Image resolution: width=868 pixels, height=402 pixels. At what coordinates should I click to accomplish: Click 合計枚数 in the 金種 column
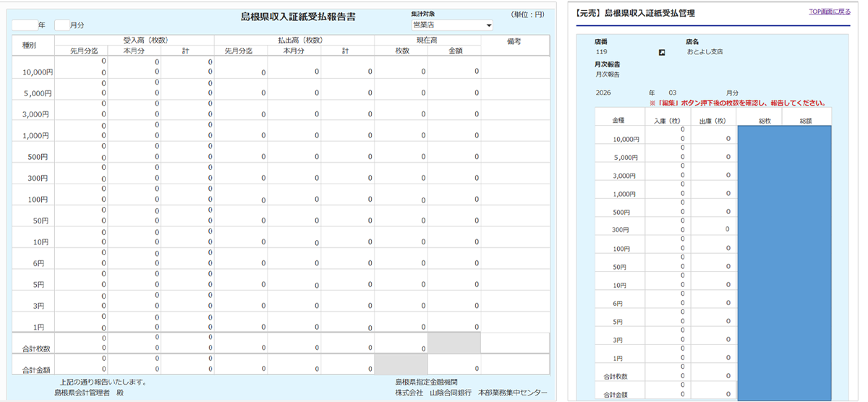[x=616, y=377]
